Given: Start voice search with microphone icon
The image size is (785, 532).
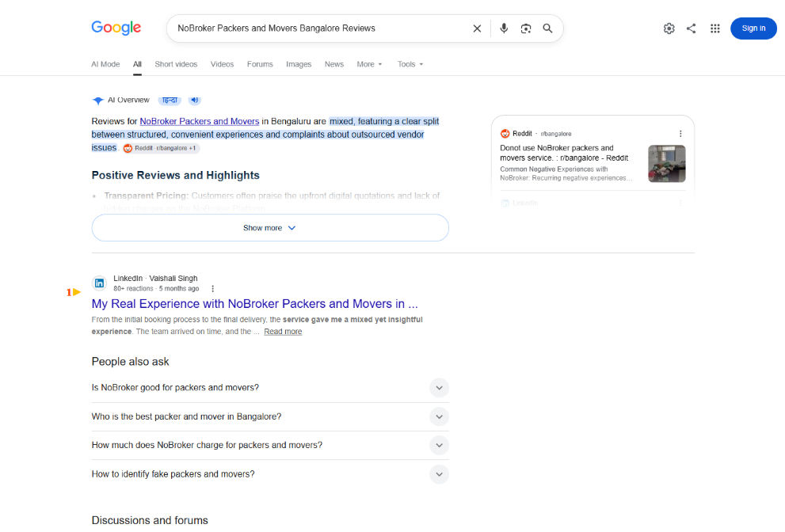Looking at the screenshot, I should (504, 28).
